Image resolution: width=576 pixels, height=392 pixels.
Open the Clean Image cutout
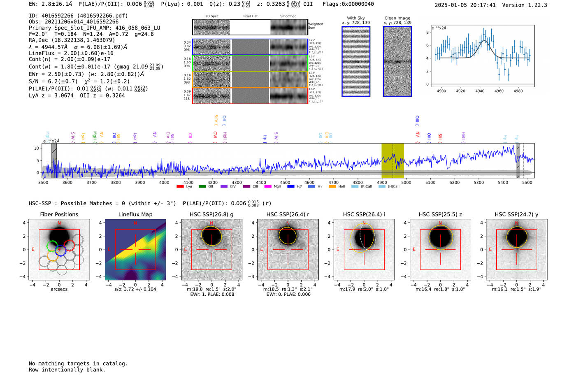tap(397, 61)
